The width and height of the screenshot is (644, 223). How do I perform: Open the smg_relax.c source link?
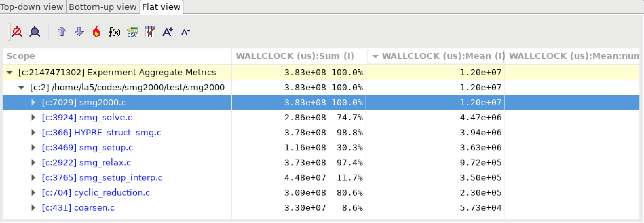click(86, 163)
